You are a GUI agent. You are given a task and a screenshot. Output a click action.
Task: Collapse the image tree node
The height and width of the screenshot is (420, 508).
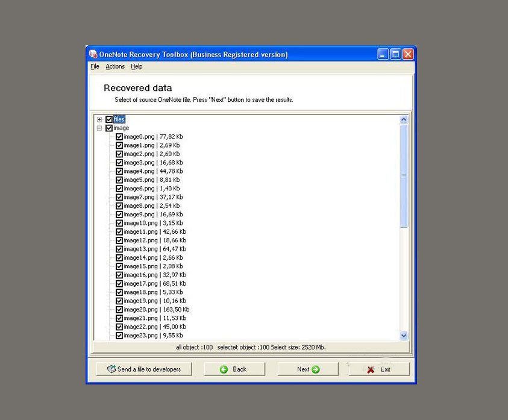pyautogui.click(x=99, y=128)
